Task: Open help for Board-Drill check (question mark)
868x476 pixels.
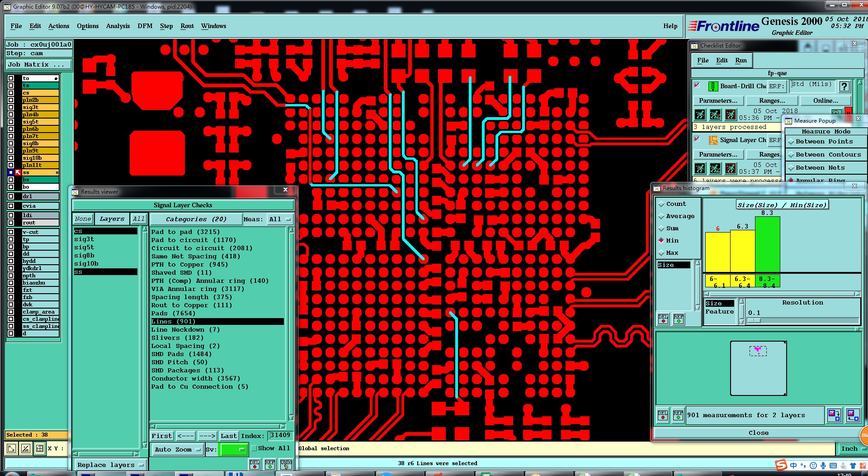Action: [844, 86]
